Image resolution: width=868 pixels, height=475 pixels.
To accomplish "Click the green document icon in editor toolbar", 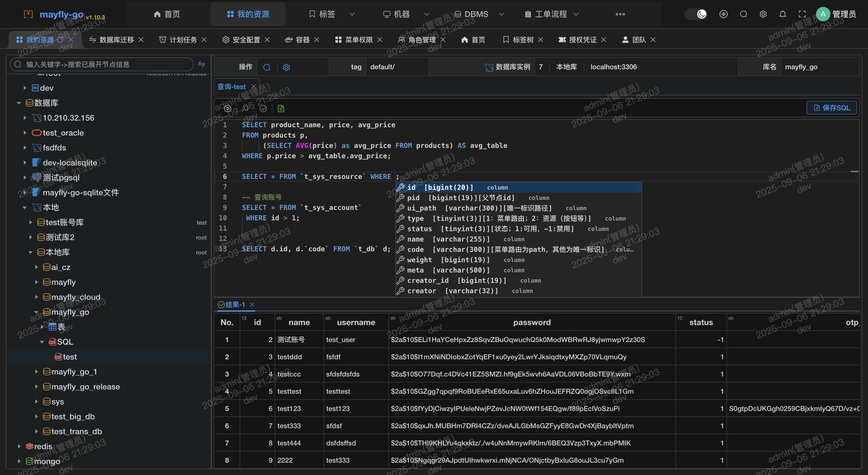I will coord(281,109).
